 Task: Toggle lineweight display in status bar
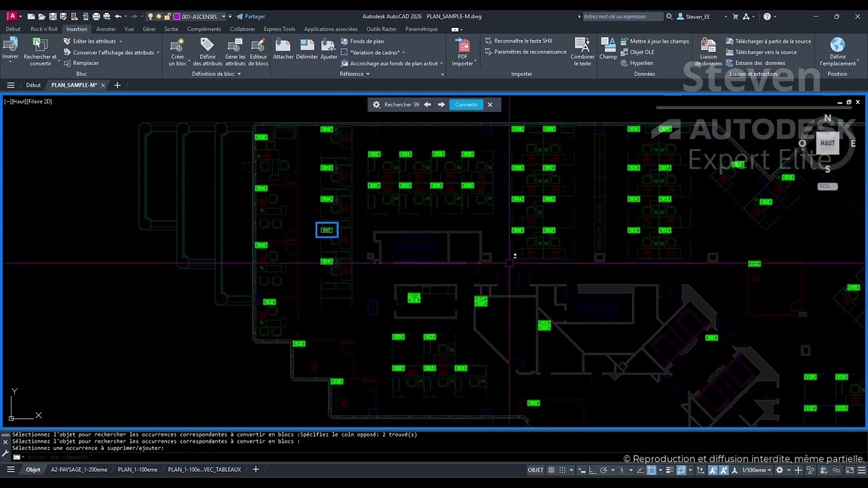pos(669,470)
